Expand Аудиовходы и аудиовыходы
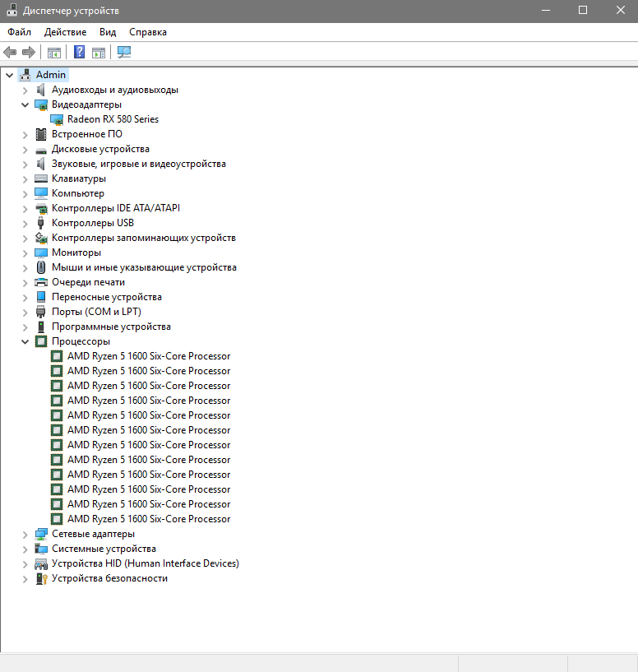The image size is (638, 672). [x=25, y=90]
